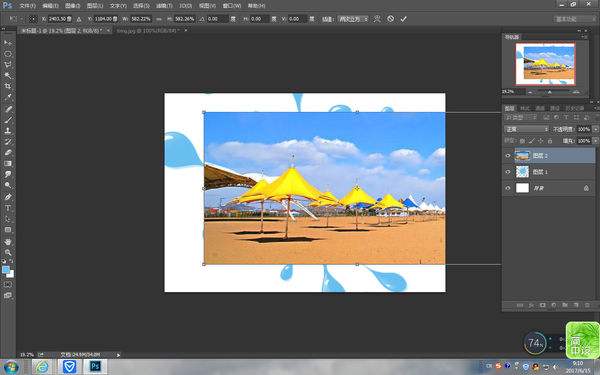This screenshot has width=600, height=375.
Task: Create a new layer from panel footer
Action: 576,305
